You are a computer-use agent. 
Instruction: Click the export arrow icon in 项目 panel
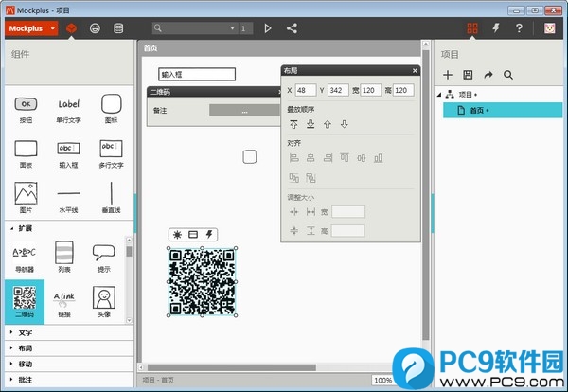coord(488,75)
